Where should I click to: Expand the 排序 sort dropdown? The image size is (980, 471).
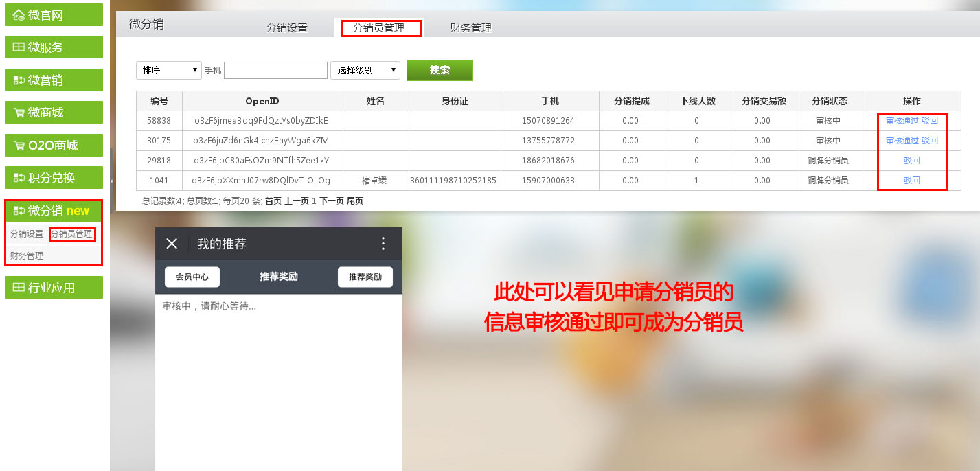tap(168, 70)
